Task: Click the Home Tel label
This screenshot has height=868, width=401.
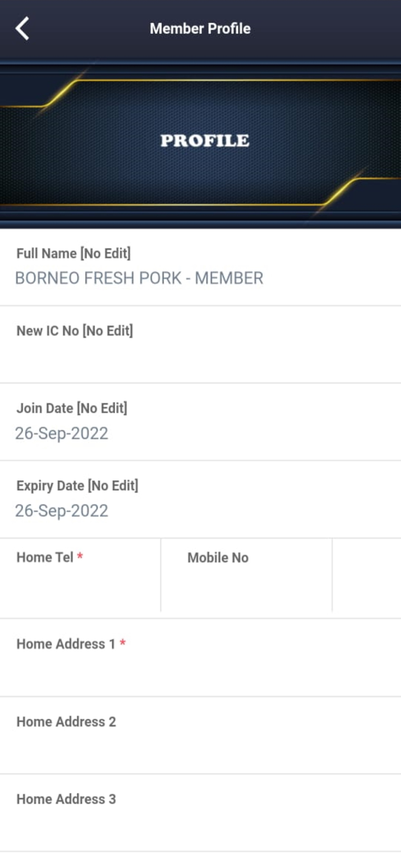Action: point(45,557)
